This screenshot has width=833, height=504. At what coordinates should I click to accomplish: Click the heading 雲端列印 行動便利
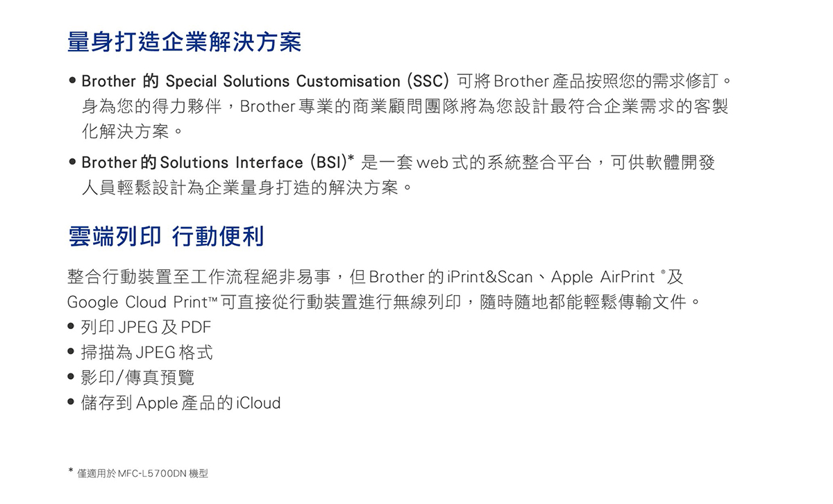pos(166,237)
